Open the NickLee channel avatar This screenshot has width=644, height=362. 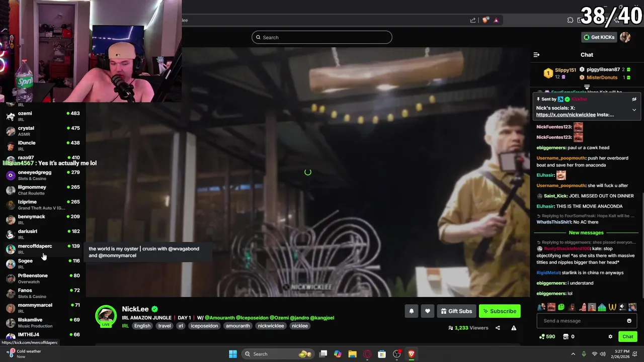pos(106,316)
